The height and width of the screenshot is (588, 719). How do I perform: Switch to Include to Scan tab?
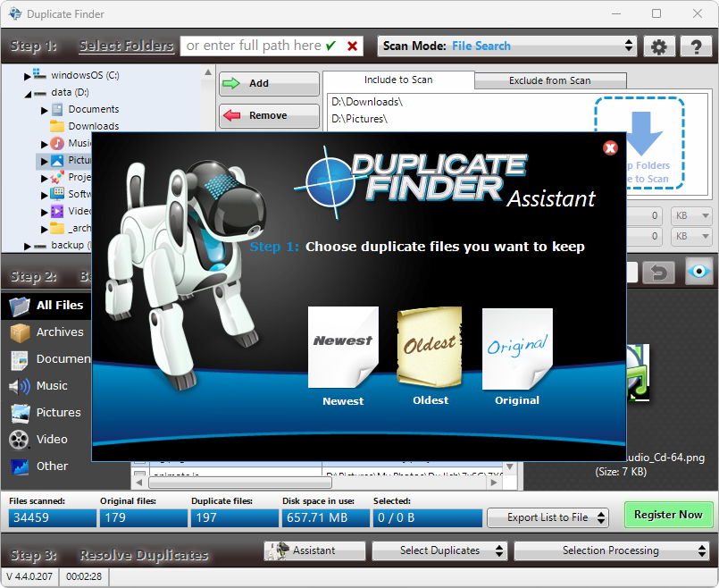pyautogui.click(x=398, y=80)
